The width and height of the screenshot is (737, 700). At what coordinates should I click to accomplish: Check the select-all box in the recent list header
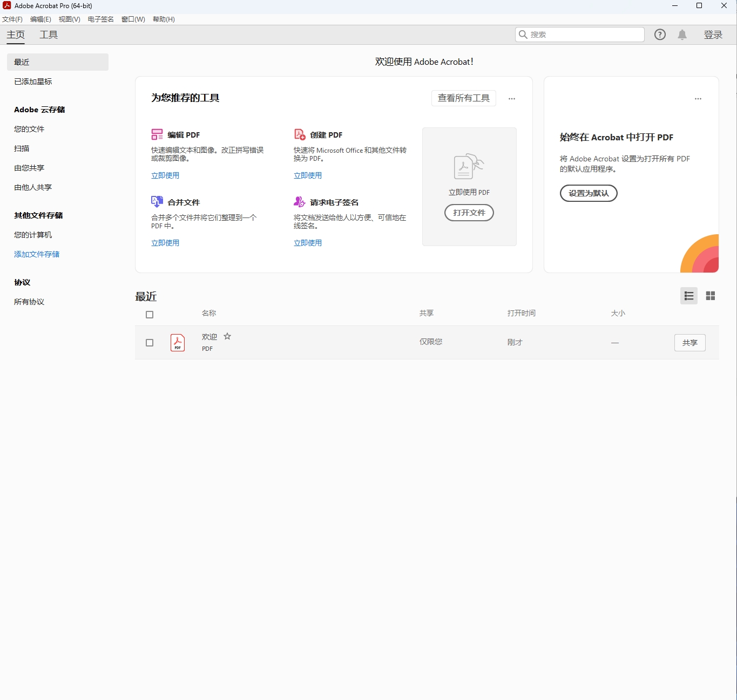[x=150, y=315]
